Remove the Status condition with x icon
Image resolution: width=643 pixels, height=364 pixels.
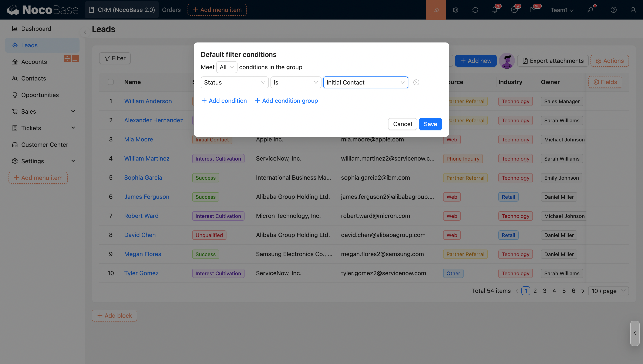click(416, 82)
